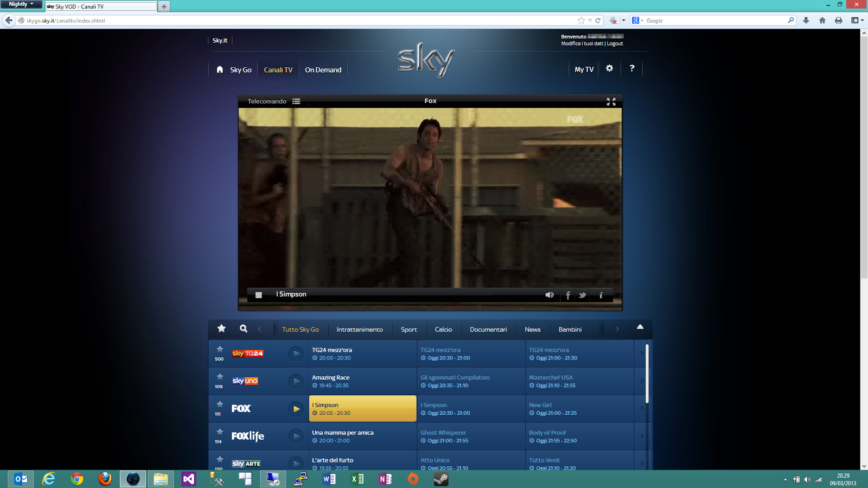Click Modifica i tuoi dati link

point(582,43)
